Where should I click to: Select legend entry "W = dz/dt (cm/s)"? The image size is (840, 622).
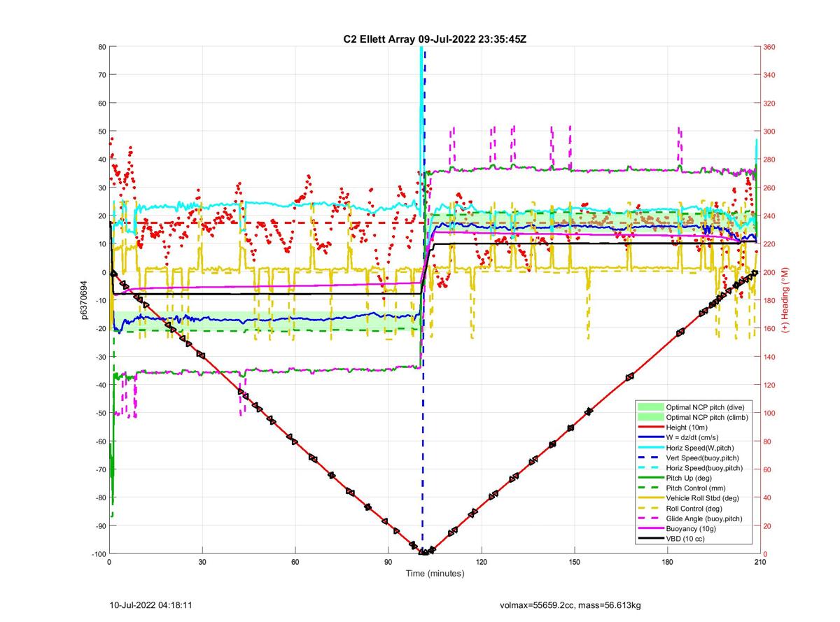coord(694,437)
